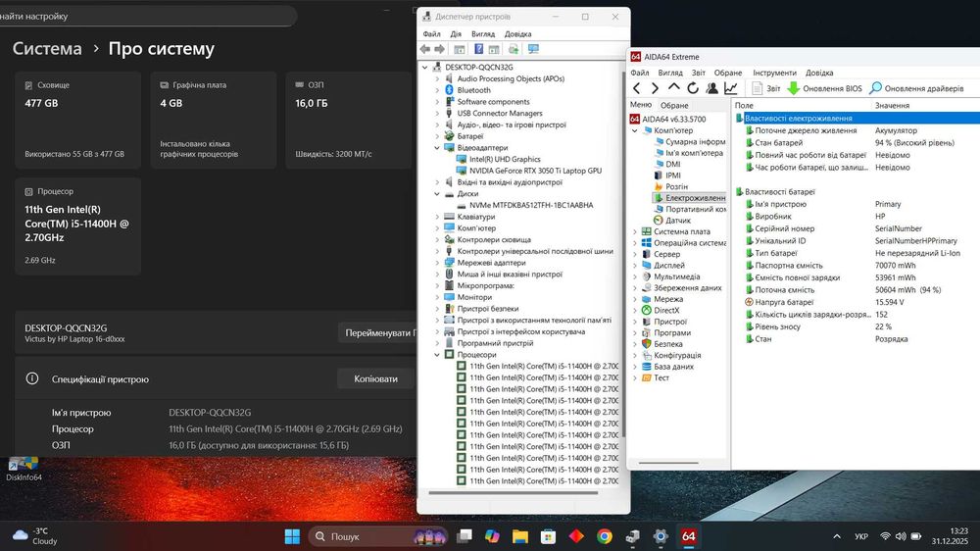Select Розгін in AIDA64 tree

coord(670,186)
